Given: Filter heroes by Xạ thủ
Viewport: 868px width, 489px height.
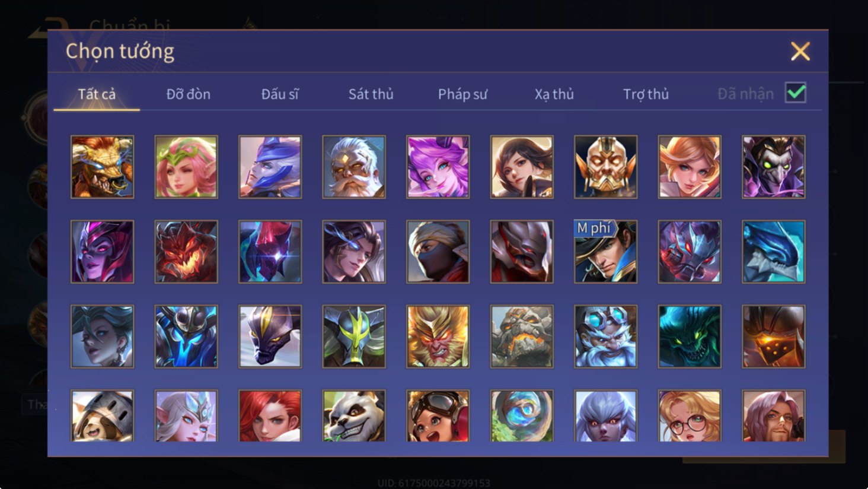Looking at the screenshot, I should [554, 94].
